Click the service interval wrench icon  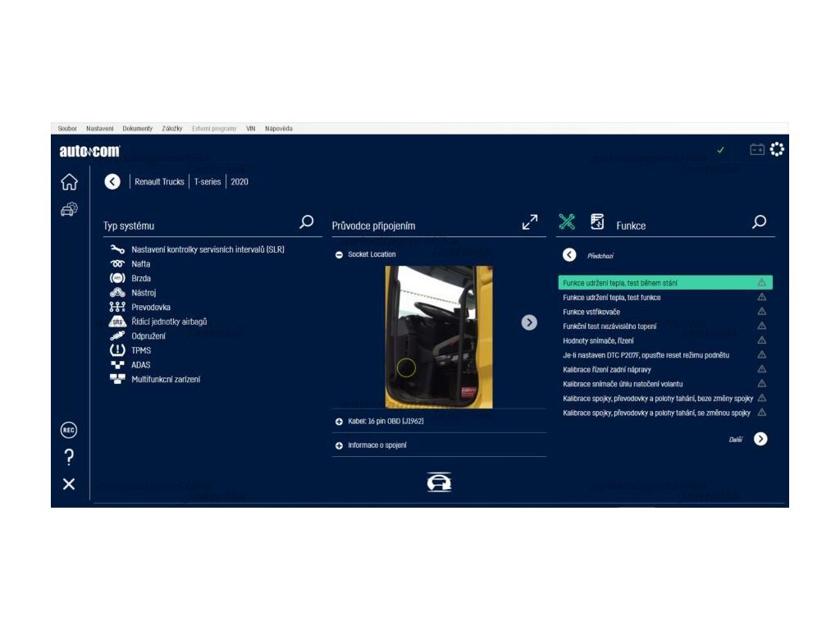(117, 249)
